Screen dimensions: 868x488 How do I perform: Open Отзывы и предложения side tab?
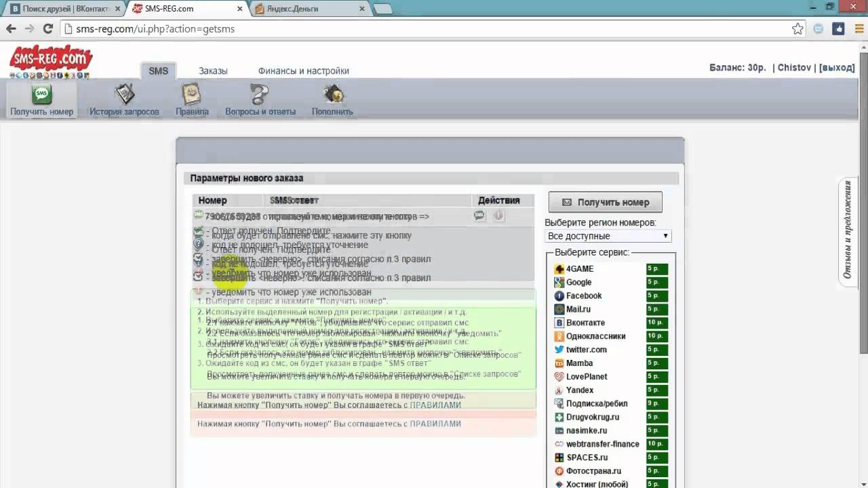848,230
